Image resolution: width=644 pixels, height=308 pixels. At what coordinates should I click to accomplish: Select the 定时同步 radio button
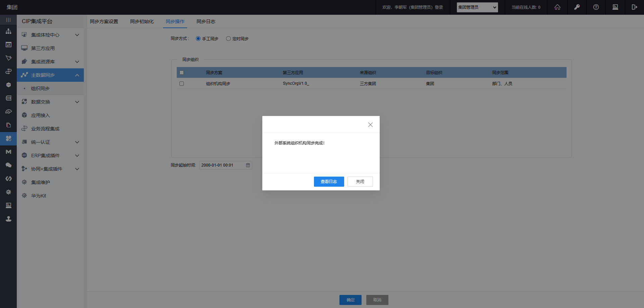tap(228, 39)
